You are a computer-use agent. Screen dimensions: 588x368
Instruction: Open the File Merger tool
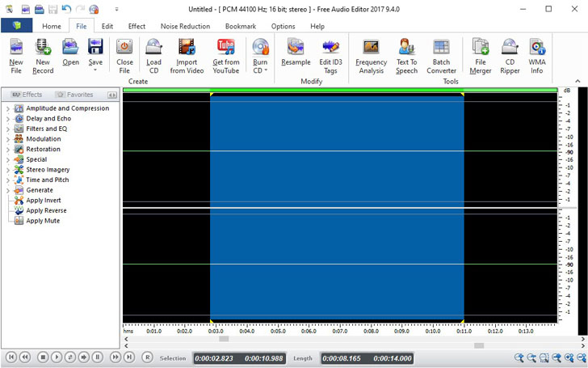(x=480, y=48)
